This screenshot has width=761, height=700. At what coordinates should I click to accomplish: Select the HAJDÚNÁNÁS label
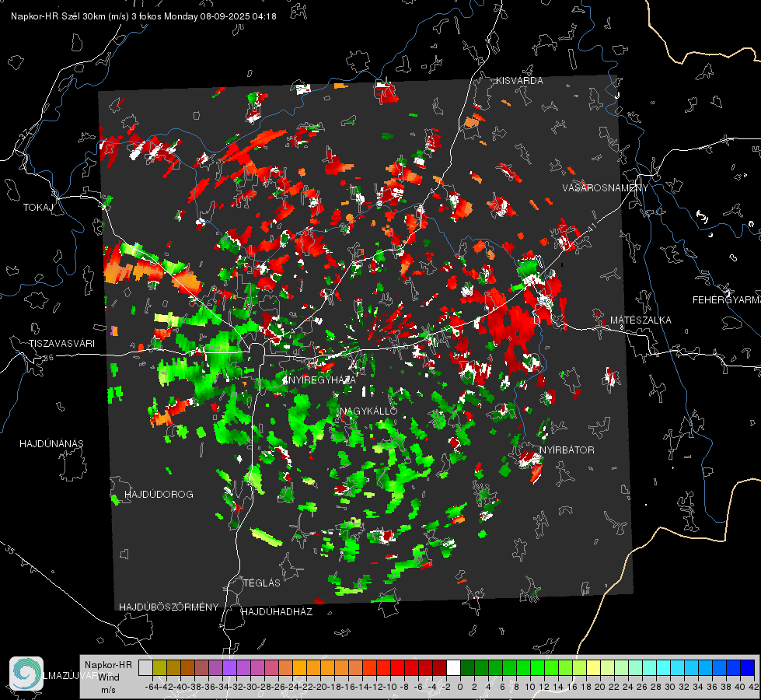(51, 444)
